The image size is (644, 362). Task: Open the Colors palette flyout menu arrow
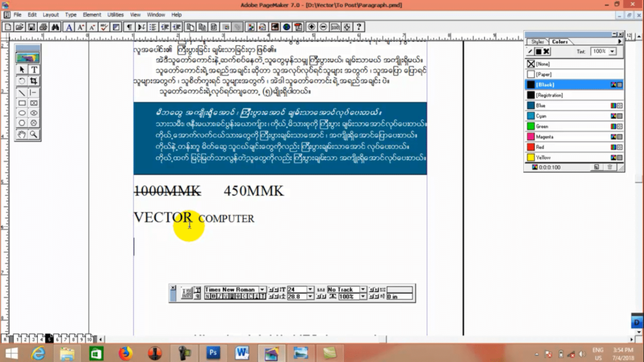click(619, 41)
